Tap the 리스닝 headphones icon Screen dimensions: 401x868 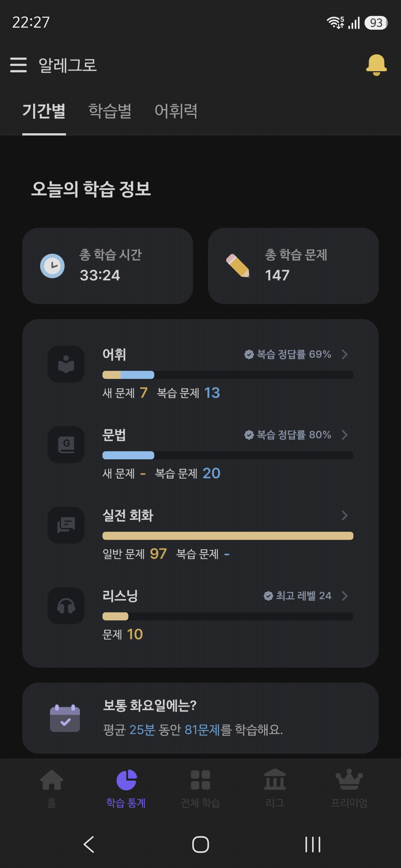66,605
